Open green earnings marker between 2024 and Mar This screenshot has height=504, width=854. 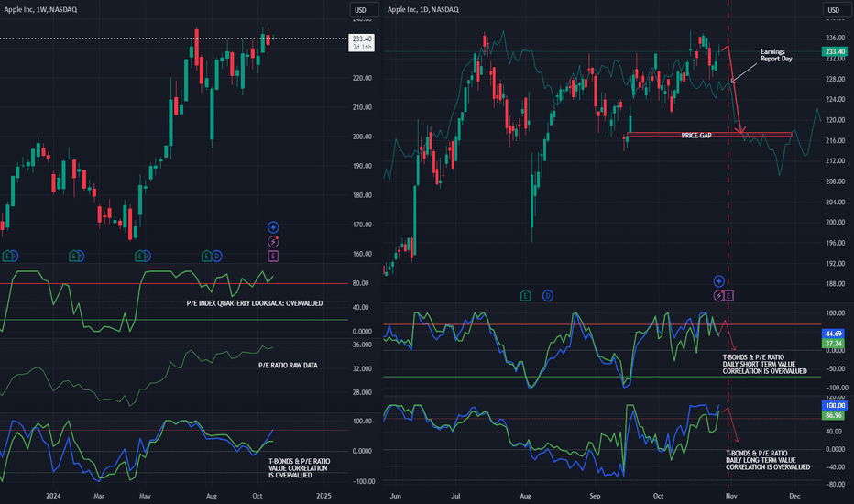point(73,256)
